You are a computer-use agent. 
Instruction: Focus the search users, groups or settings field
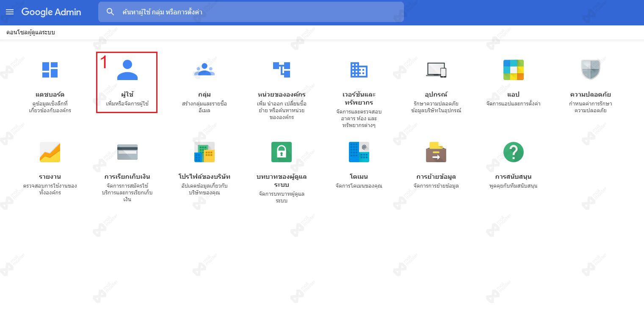[x=251, y=12]
